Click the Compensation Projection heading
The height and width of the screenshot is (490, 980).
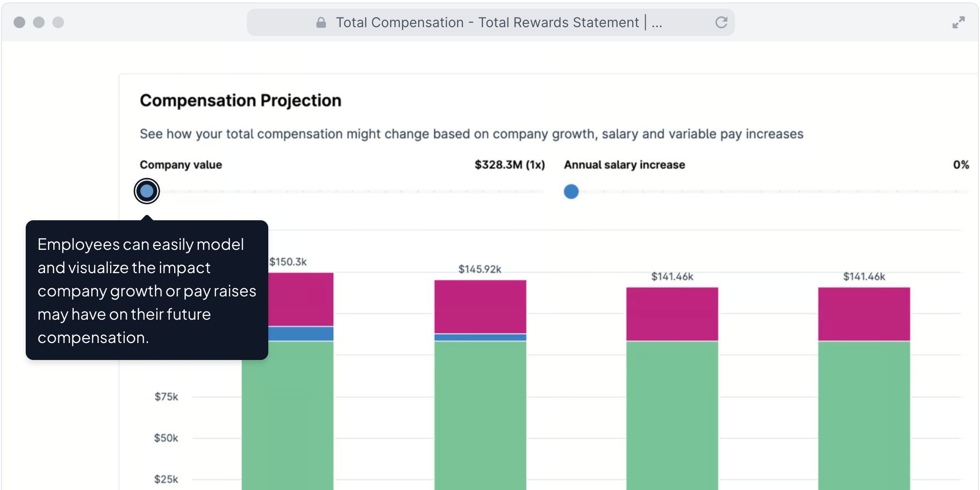pyautogui.click(x=241, y=100)
